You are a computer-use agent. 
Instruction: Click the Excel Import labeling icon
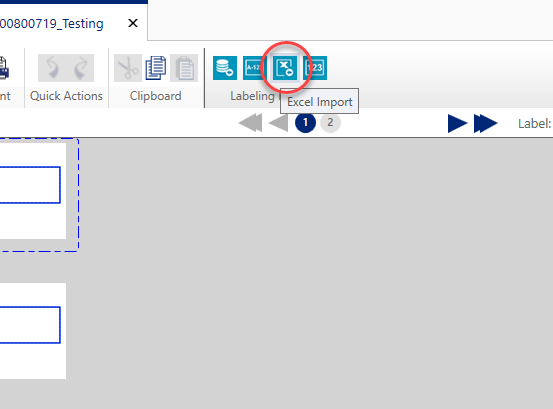tap(285, 68)
